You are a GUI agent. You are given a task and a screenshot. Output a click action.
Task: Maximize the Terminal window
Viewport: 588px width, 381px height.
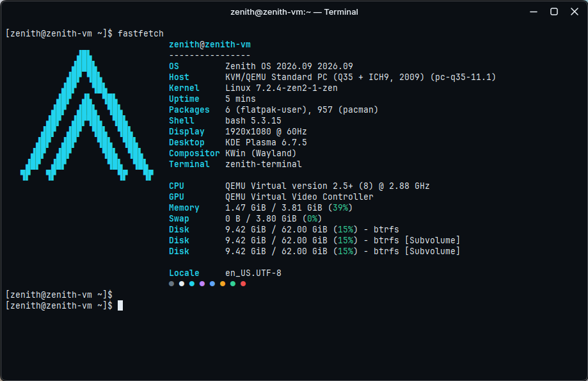[x=554, y=12]
